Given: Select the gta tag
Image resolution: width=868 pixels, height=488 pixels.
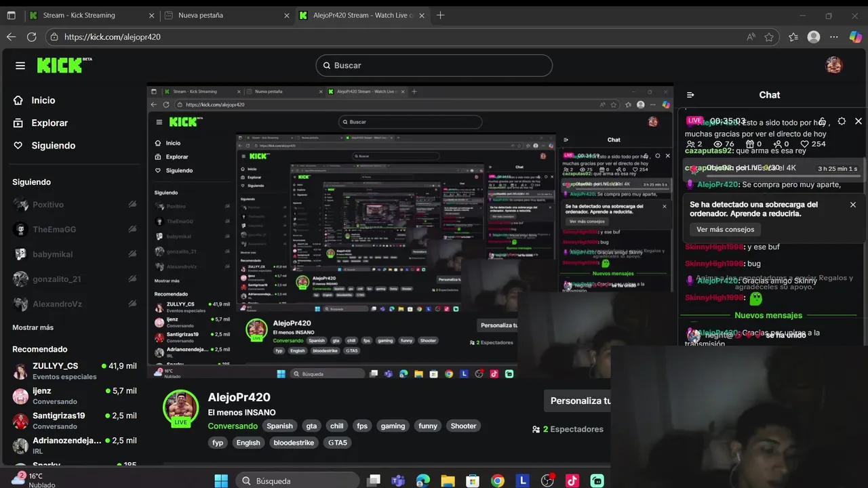Looking at the screenshot, I should 311,426.
